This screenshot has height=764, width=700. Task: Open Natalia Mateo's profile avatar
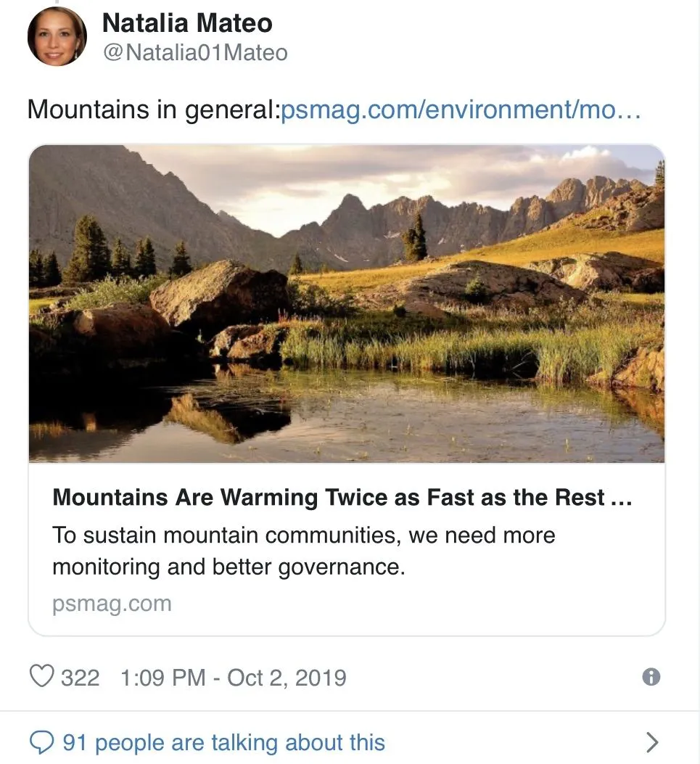[57, 37]
